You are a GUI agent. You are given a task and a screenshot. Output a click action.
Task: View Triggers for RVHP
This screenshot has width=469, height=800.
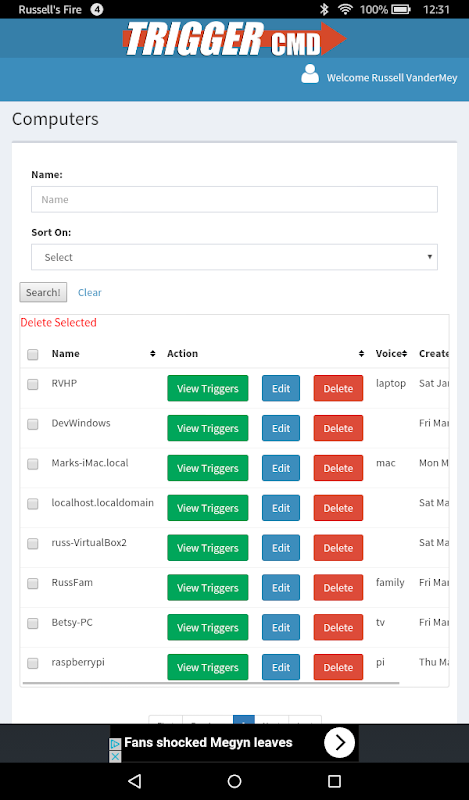(x=208, y=388)
